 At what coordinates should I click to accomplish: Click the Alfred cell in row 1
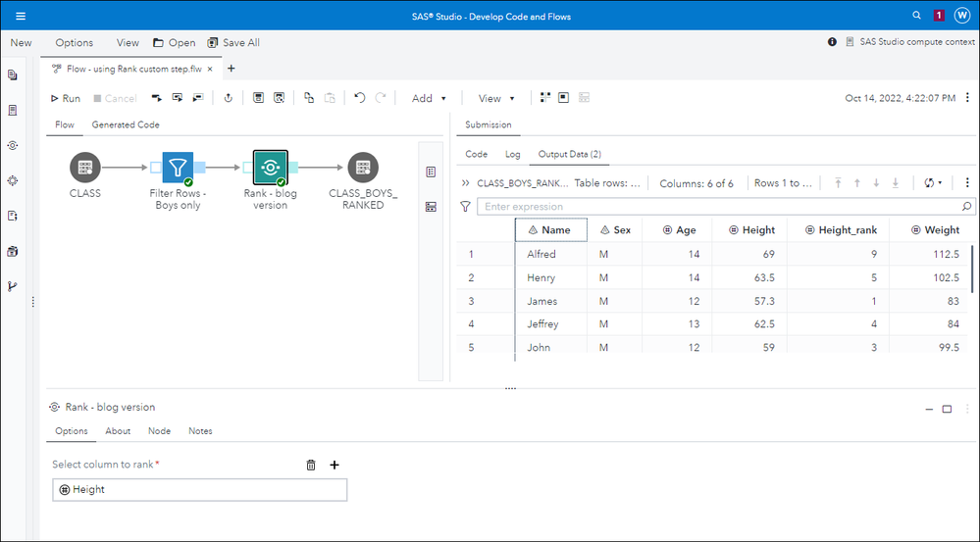pyautogui.click(x=542, y=254)
